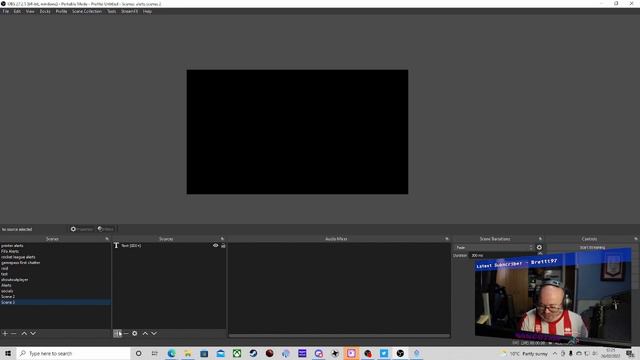Open the Xbox app from the taskbar
Screen dimensions: 640x360
237,353
